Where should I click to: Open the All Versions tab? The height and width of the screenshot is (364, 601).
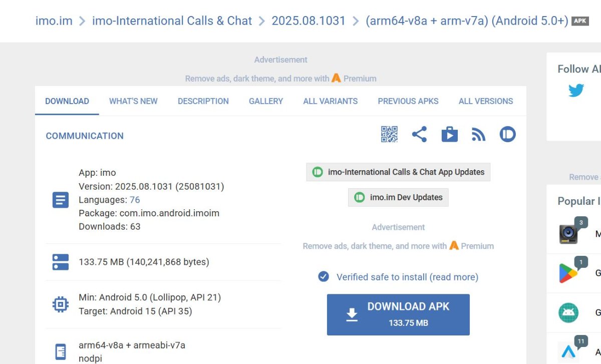click(x=486, y=101)
